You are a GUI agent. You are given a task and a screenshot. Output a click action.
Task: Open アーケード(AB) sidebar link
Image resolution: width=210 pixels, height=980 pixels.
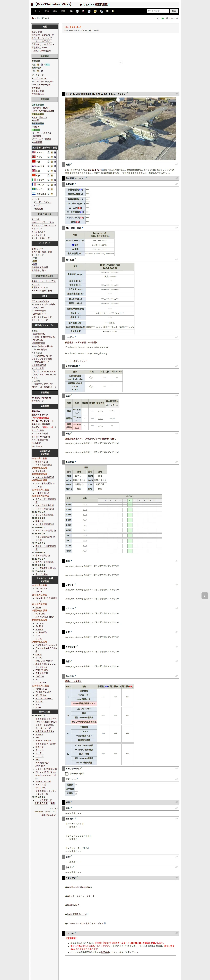pos(40,78)
